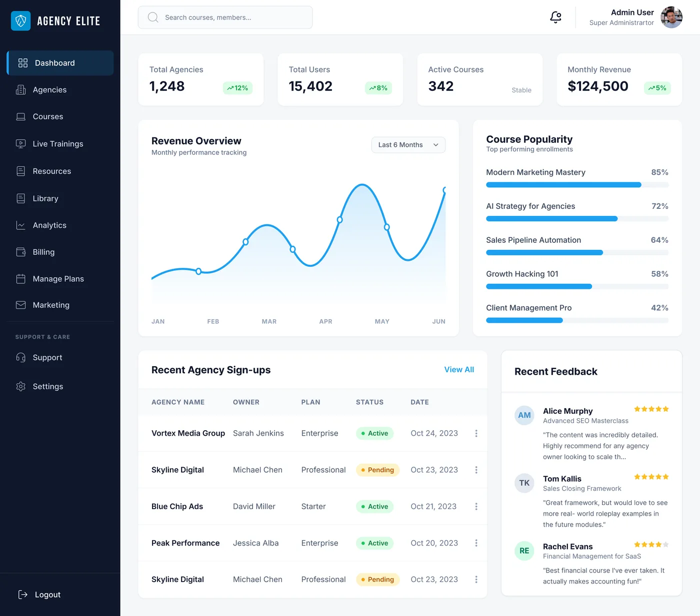The width and height of the screenshot is (700, 616).
Task: Toggle the Pending status badge for Skyline Digital
Action: [x=377, y=470]
